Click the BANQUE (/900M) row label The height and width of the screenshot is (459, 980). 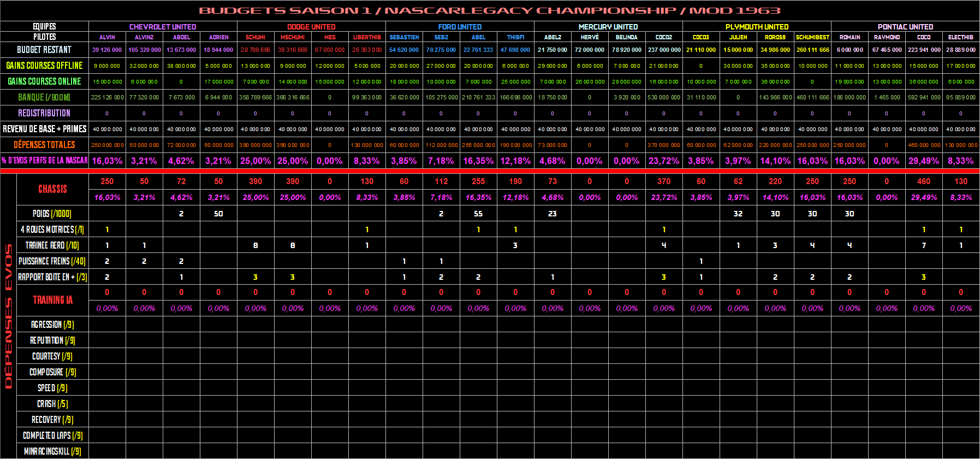coord(44,97)
